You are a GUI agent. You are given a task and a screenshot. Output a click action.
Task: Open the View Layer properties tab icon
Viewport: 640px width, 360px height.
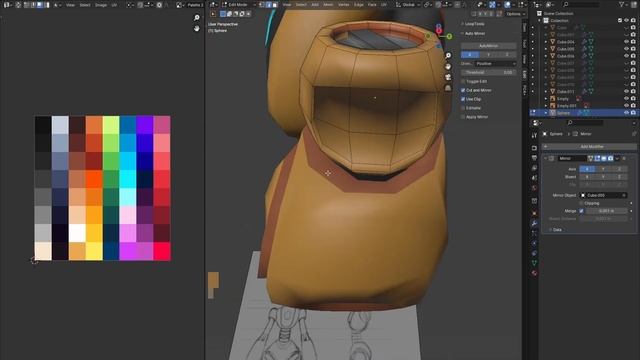534,168
